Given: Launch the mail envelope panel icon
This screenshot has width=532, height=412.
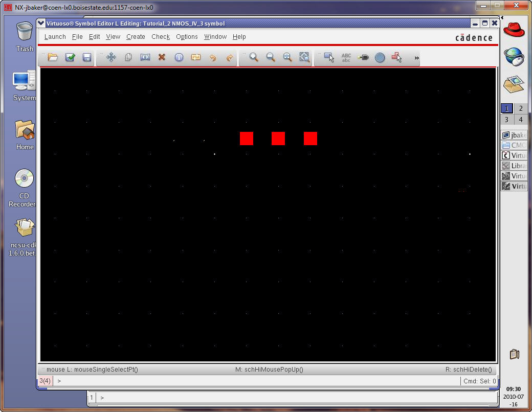Looking at the screenshot, I should pyautogui.click(x=514, y=84).
